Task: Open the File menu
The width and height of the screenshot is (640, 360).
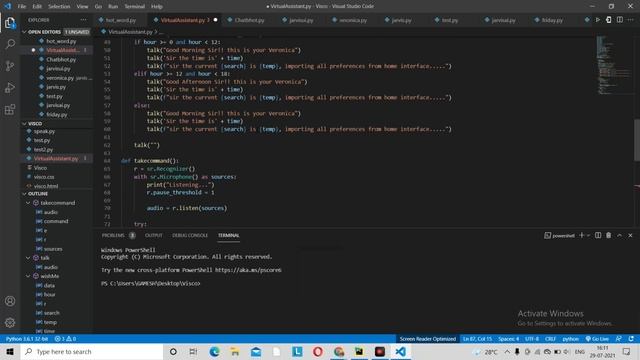Action: (22, 7)
